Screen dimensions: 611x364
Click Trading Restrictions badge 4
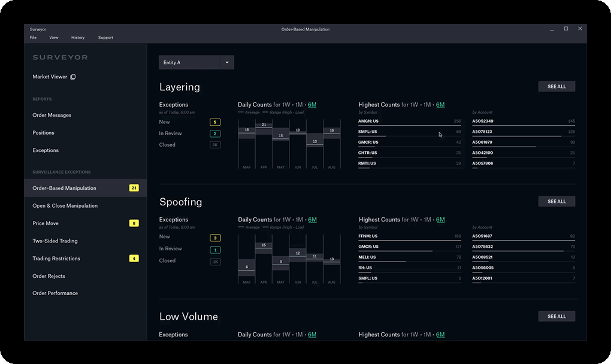tap(134, 259)
